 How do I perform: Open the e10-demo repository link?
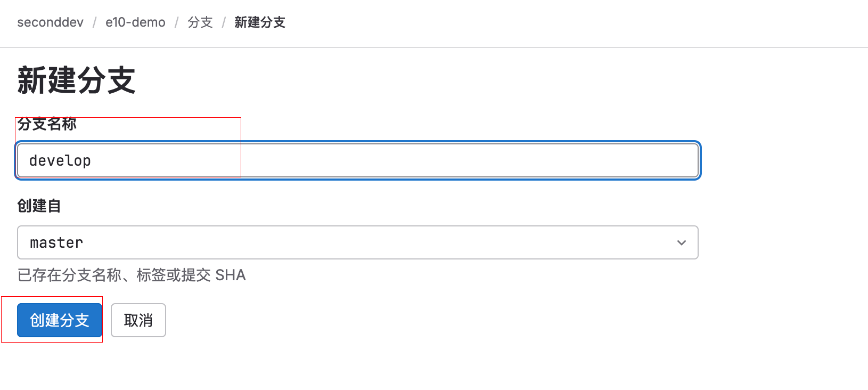[x=135, y=22]
